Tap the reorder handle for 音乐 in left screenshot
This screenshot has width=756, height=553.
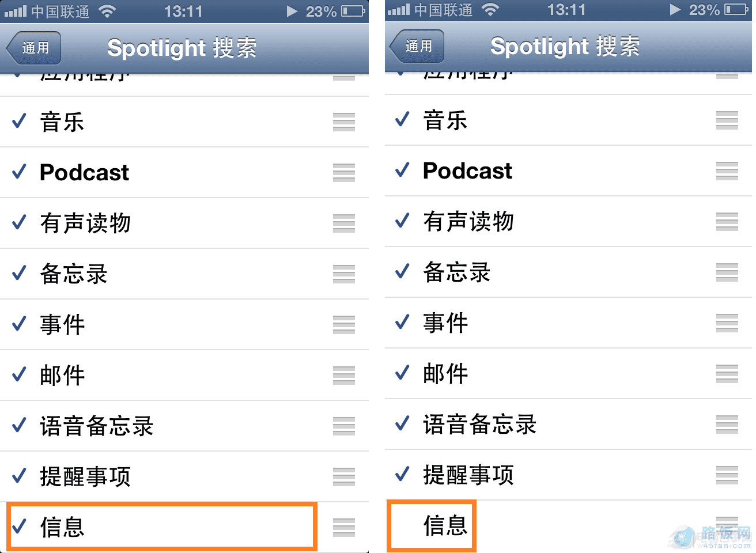pos(343,122)
